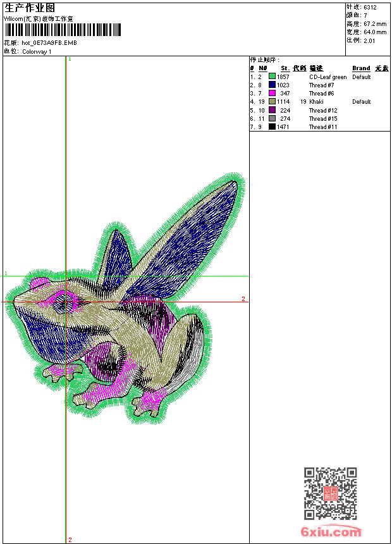Select stitch count value 224
Image resolution: width=392 pixels, height=544 pixels.
285,110
